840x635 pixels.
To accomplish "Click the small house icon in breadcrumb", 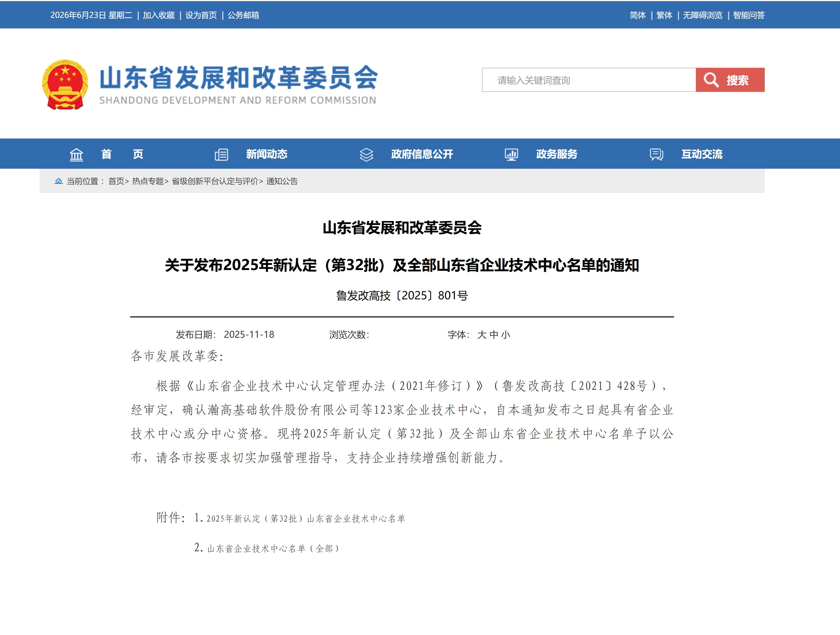I will coord(59,181).
